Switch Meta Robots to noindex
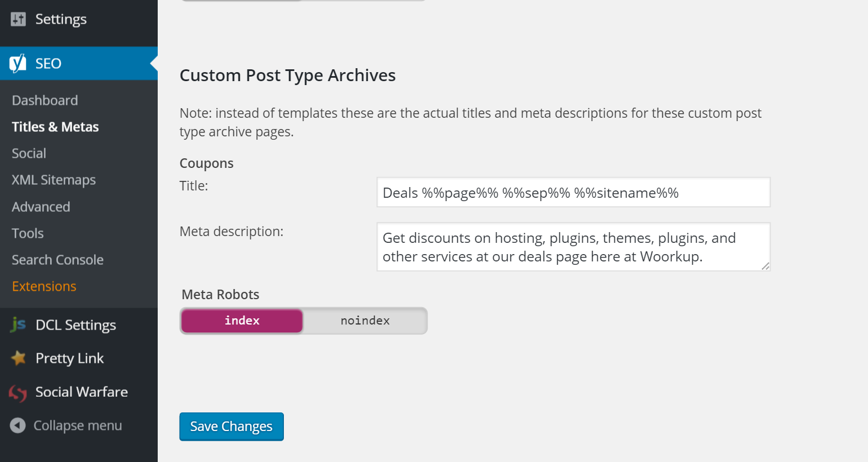This screenshot has width=868, height=462. (365, 321)
